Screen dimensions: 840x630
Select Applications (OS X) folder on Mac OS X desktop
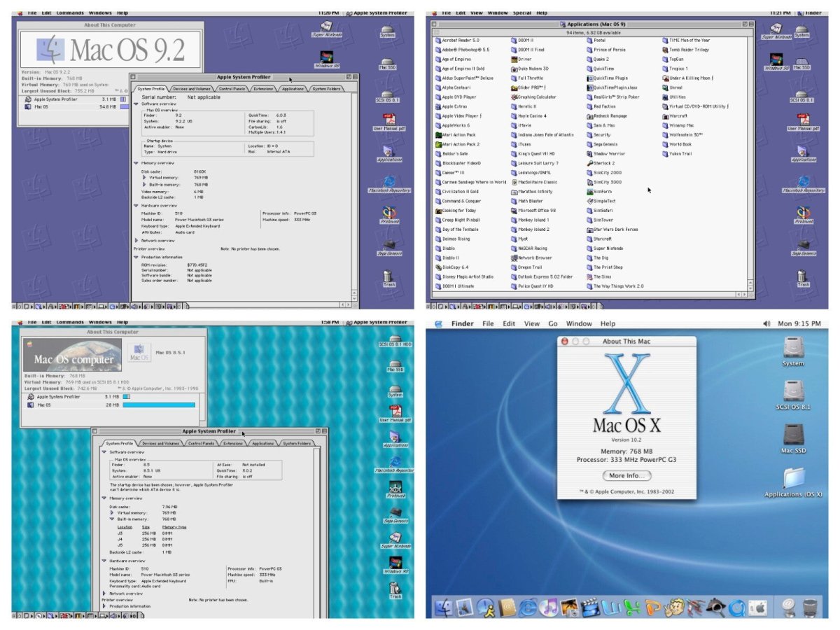coord(793,483)
